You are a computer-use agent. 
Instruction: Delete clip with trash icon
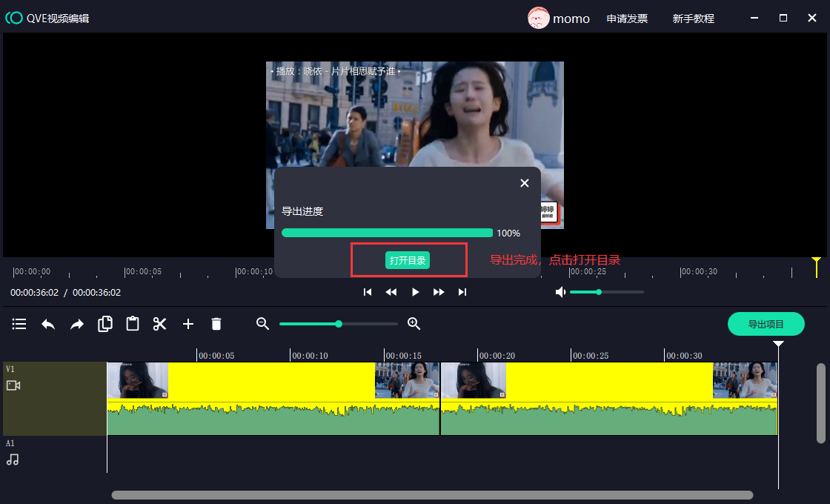tap(216, 324)
